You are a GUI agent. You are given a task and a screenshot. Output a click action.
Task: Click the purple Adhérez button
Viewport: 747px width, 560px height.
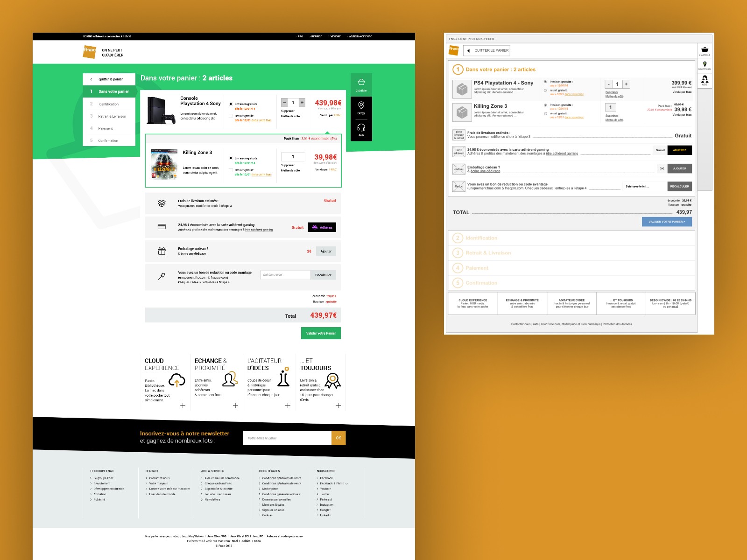322,227
